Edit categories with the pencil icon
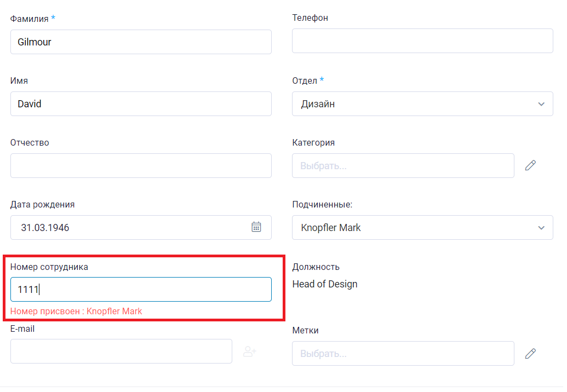The height and width of the screenshot is (392, 567). (x=530, y=165)
